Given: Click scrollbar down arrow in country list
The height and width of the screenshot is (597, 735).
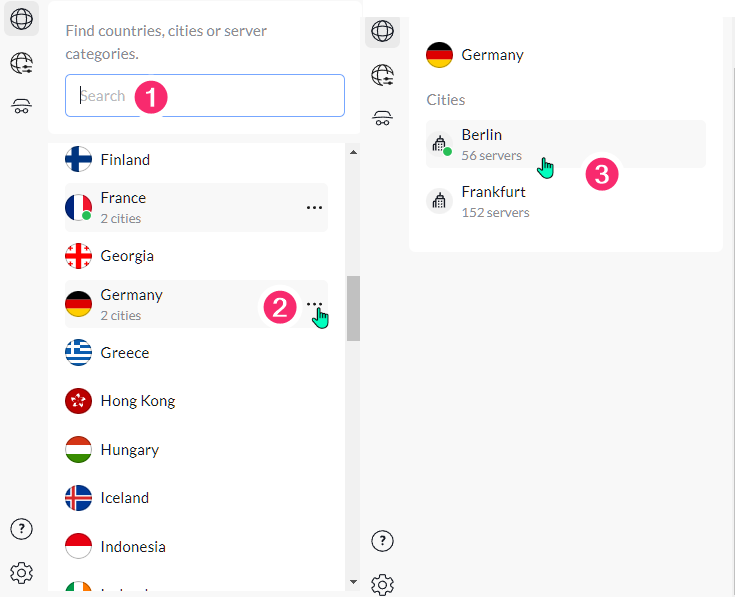Looking at the screenshot, I should tap(353, 582).
